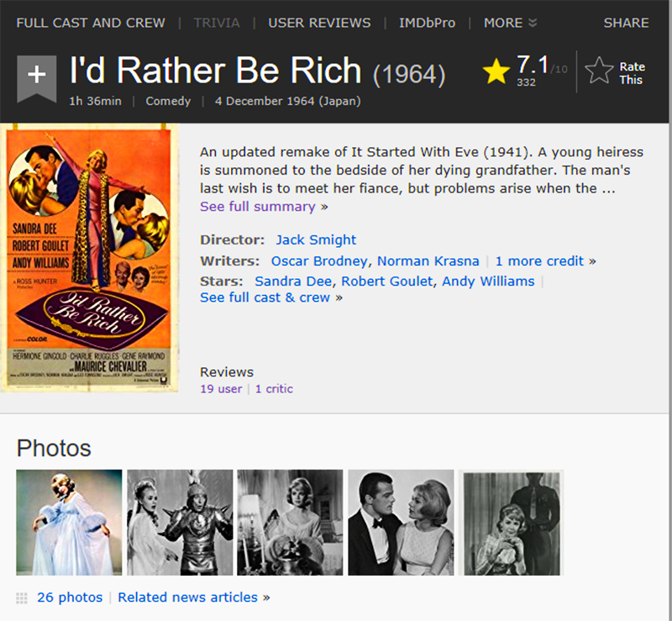Open See full cast & crew link
Image resolution: width=672 pixels, height=621 pixels.
coord(271,297)
